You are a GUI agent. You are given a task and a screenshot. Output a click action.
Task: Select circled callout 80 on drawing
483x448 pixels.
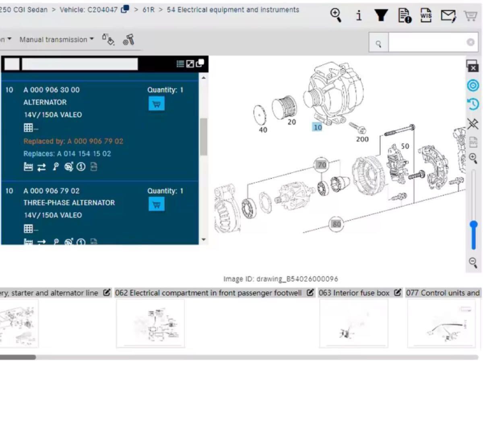pos(336,224)
